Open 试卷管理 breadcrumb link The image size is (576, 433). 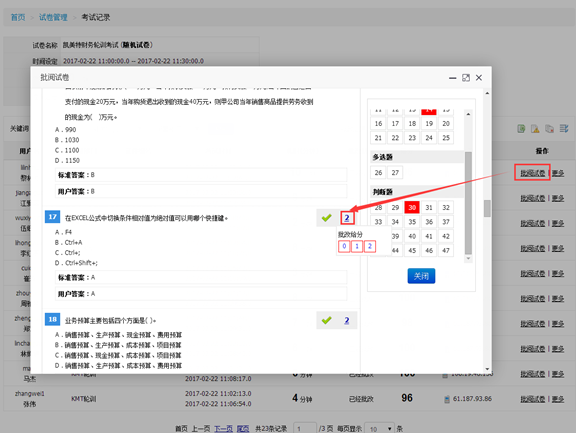tap(53, 17)
